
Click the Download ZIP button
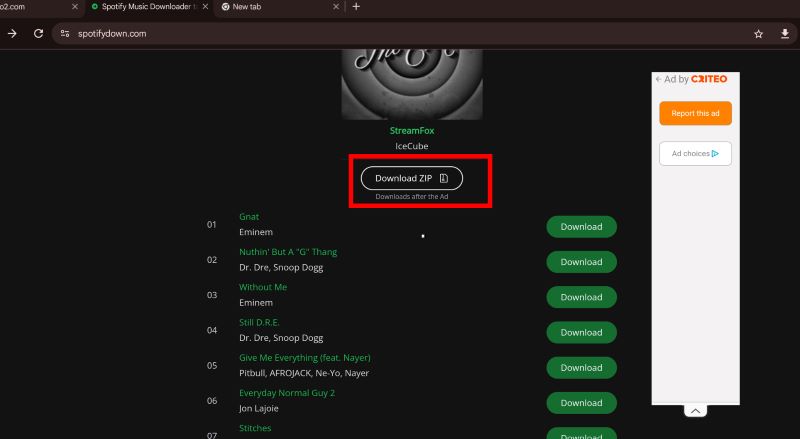point(412,178)
